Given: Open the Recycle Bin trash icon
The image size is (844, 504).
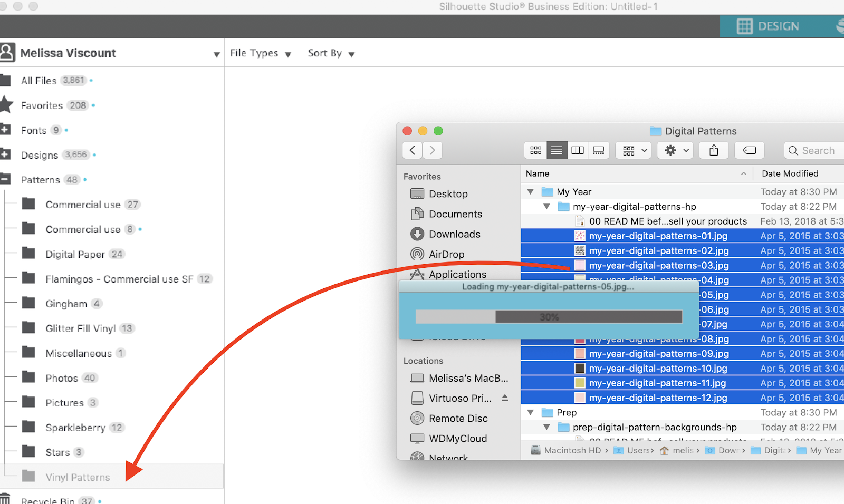Looking at the screenshot, I should 5,499.
